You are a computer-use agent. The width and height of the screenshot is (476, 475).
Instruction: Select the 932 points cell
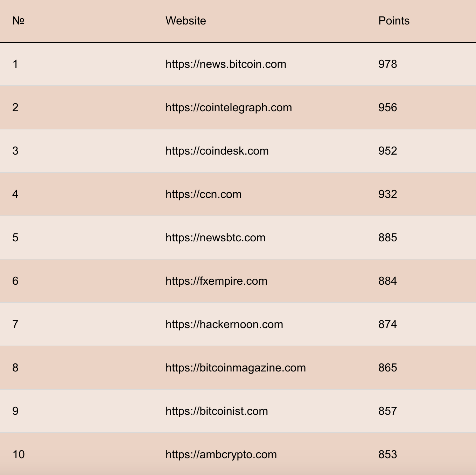(387, 194)
